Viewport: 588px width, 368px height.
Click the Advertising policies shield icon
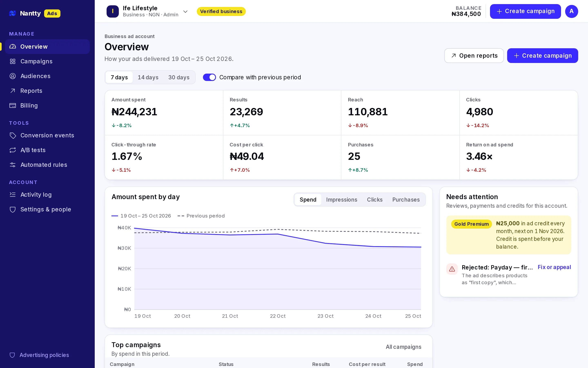[12, 355]
